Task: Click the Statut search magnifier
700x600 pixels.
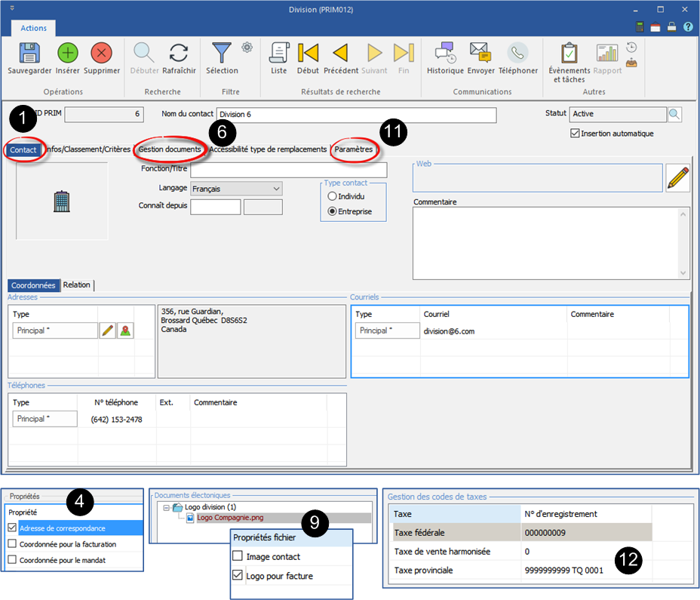Action: pos(674,115)
